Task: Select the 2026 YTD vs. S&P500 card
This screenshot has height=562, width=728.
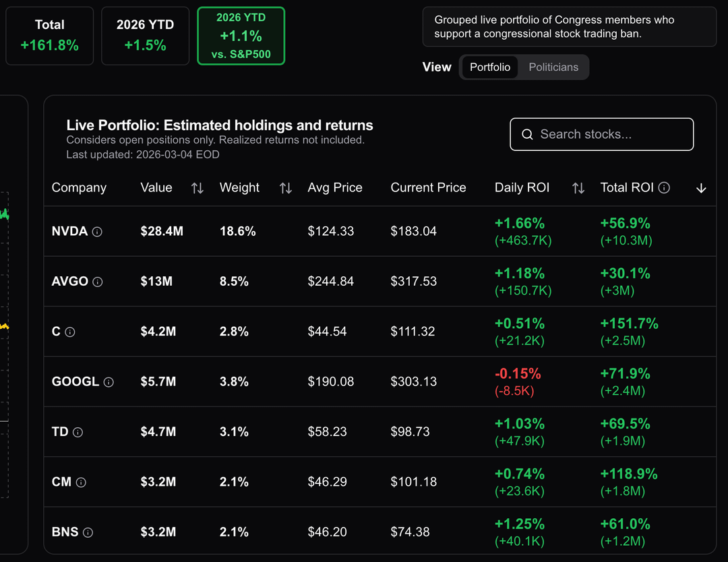Action: click(241, 36)
